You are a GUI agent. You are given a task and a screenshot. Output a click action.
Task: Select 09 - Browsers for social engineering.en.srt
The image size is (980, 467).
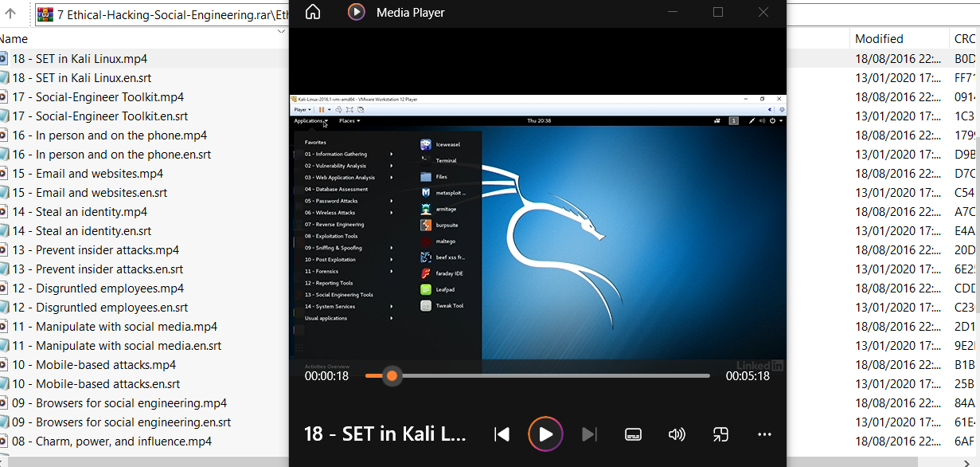point(121,422)
